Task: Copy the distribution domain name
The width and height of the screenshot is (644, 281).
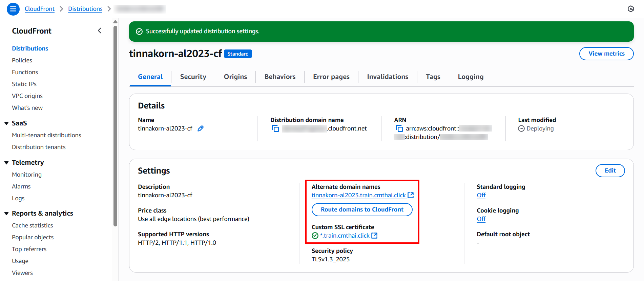Action: [275, 128]
